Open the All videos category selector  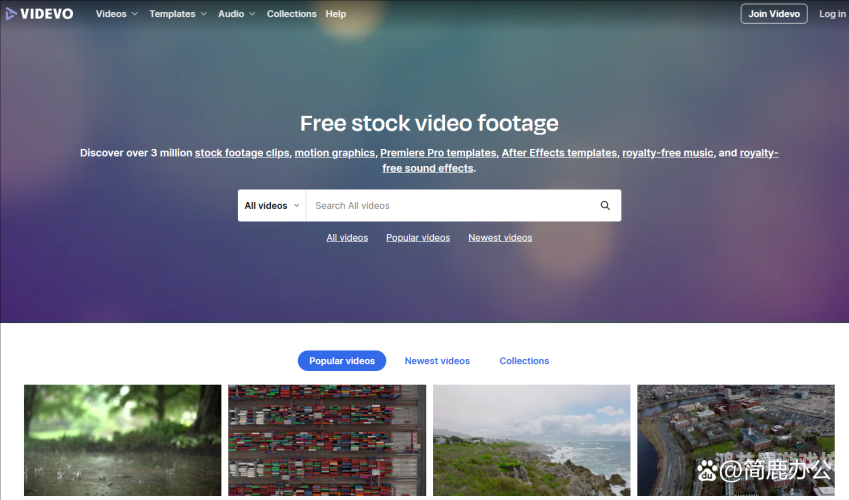[x=272, y=206]
